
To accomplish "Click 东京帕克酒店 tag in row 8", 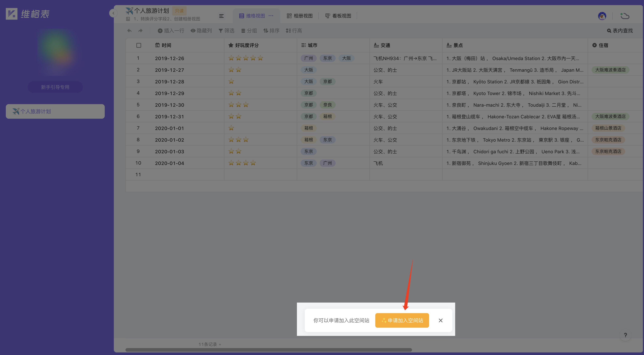I will coord(608,140).
